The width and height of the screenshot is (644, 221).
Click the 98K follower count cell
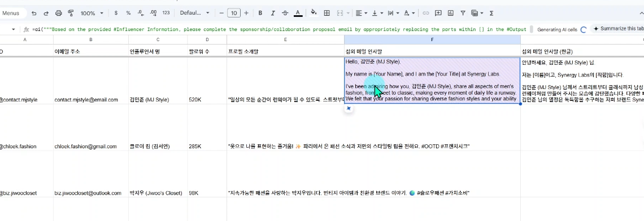click(207, 174)
